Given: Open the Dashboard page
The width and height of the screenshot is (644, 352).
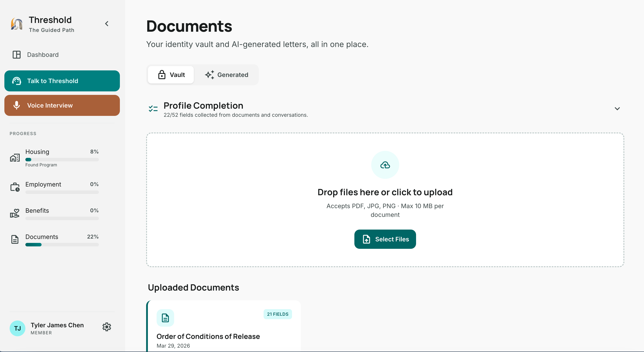Looking at the screenshot, I should coord(42,55).
